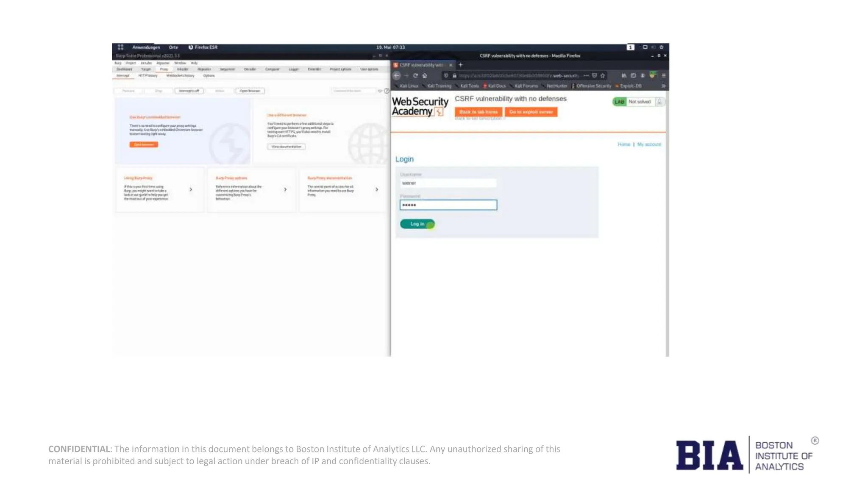This screenshot has height=488, width=868.
Task: Open Proxy Options sub-tab
Action: [209, 75]
